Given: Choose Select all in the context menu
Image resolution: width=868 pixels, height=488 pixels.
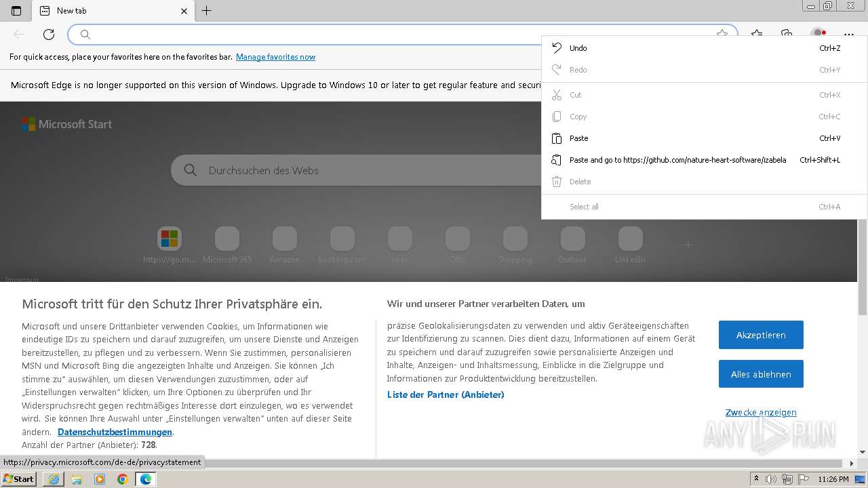Looking at the screenshot, I should pyautogui.click(x=704, y=207).
